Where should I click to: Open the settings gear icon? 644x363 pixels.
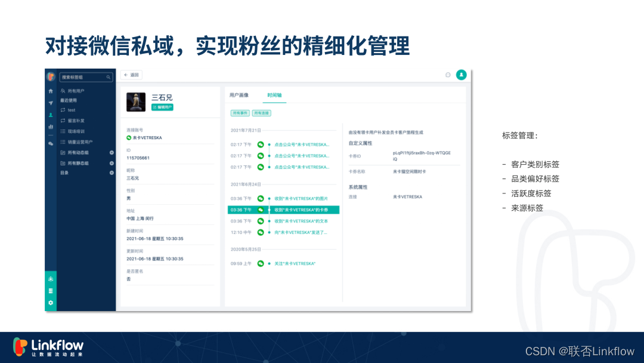click(51, 303)
